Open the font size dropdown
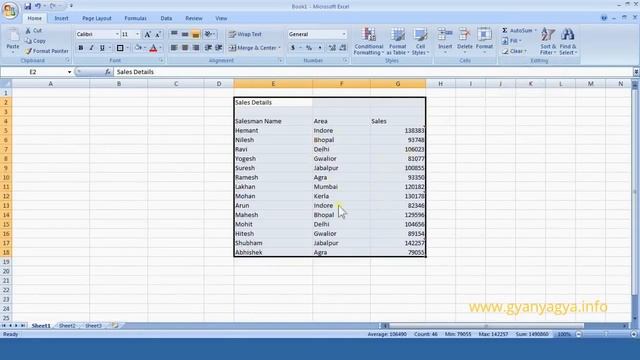The height and width of the screenshot is (360, 640). point(137,34)
